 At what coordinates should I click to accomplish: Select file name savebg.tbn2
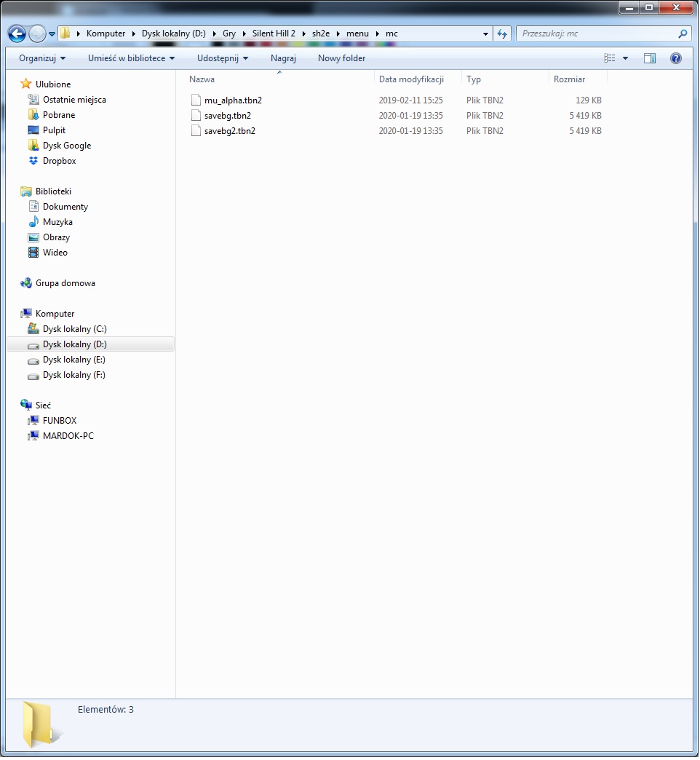click(228, 115)
